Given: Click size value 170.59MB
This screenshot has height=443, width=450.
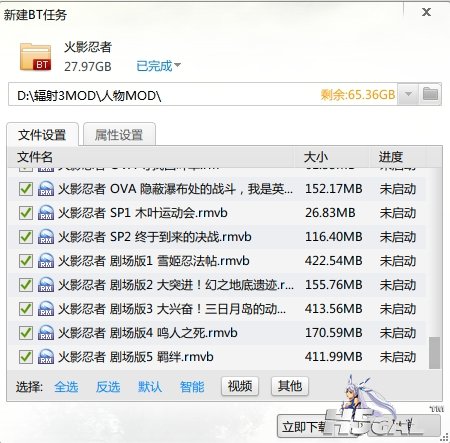Looking at the screenshot, I should click(x=334, y=333).
